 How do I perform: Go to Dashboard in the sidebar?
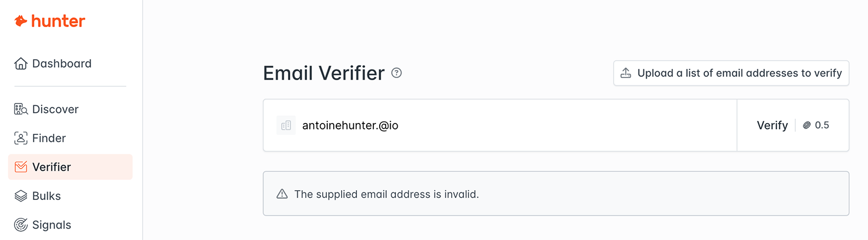tap(62, 64)
